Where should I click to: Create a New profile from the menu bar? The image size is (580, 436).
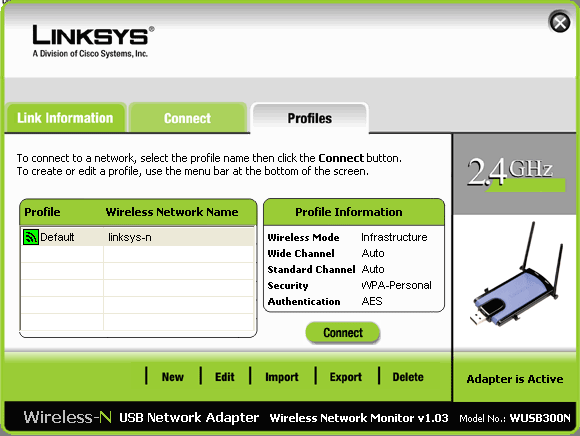click(x=172, y=377)
